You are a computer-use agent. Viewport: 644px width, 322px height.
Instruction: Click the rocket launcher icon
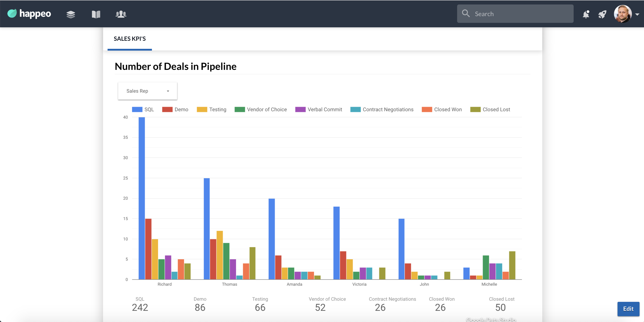point(602,14)
